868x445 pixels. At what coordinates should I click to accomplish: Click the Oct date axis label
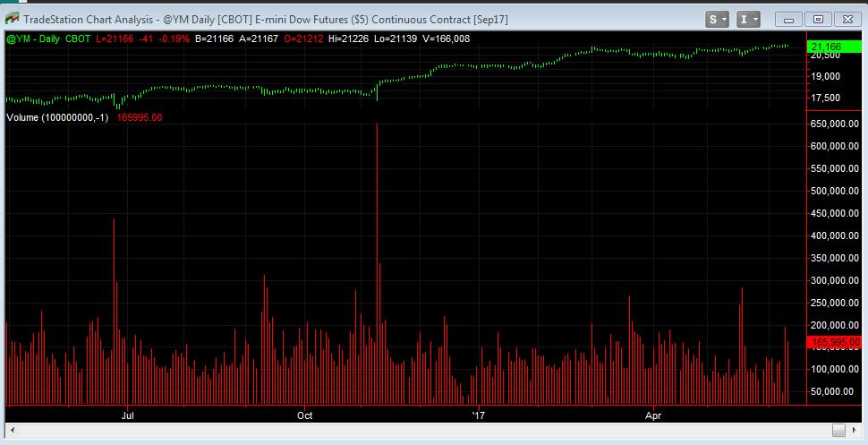[x=304, y=415]
